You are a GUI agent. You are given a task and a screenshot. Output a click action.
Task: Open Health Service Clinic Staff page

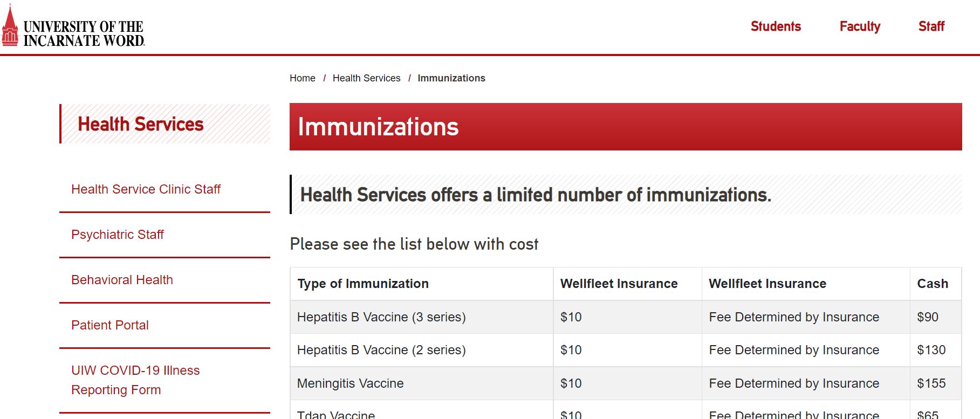146,189
